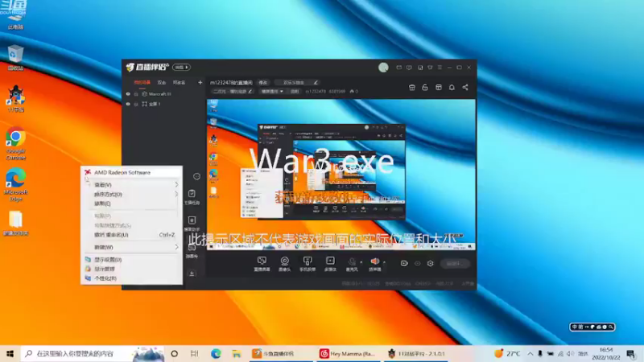Open Google Chrome desktop icon

[x=15, y=143]
